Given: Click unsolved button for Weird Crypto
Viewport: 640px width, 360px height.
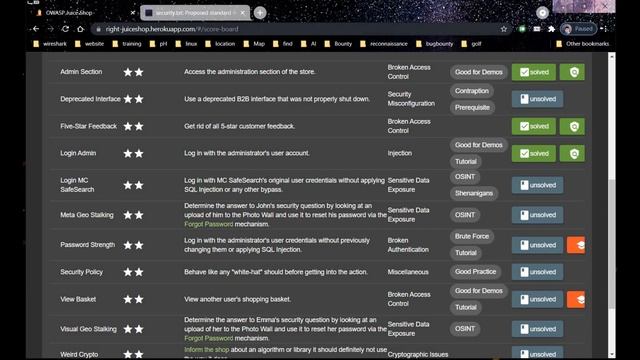Looking at the screenshot, I should [538, 353].
